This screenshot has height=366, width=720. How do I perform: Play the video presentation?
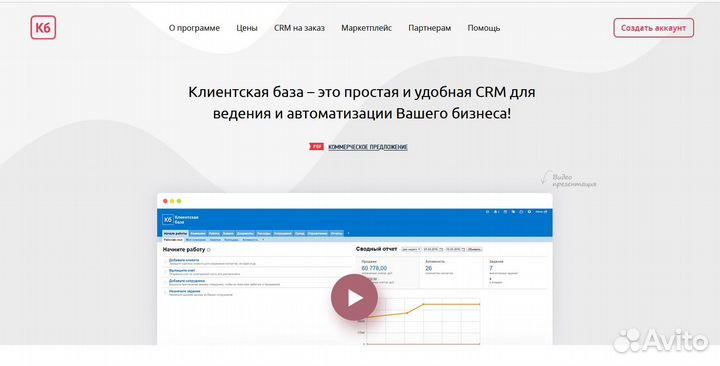354,298
